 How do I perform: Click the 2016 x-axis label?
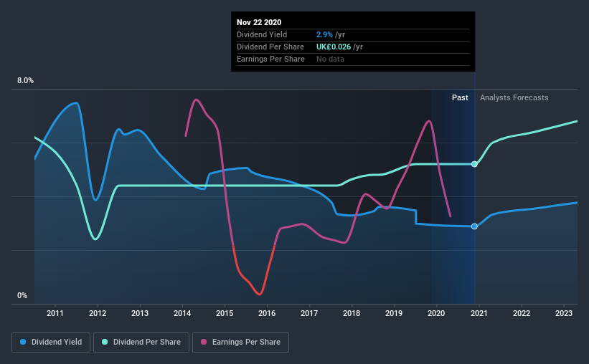(267, 313)
